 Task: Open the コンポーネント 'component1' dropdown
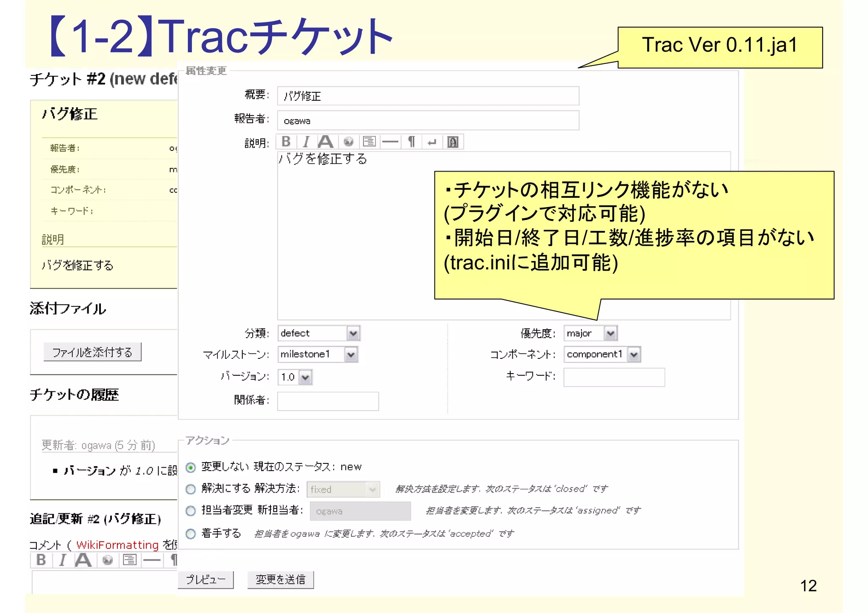pyautogui.click(x=602, y=354)
